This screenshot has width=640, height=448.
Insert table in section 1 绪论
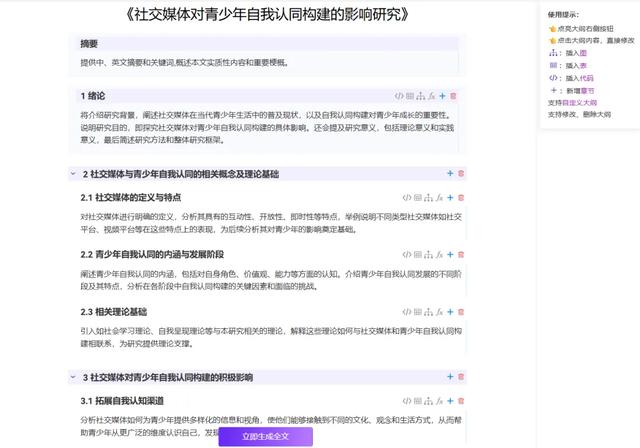(410, 96)
